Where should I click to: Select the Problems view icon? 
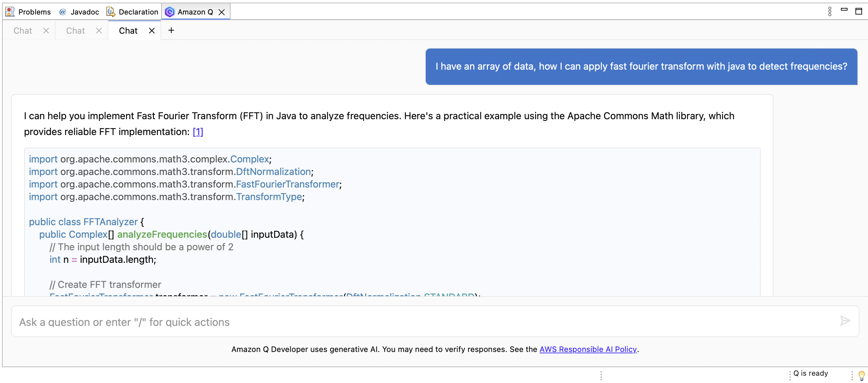pyautogui.click(x=10, y=11)
